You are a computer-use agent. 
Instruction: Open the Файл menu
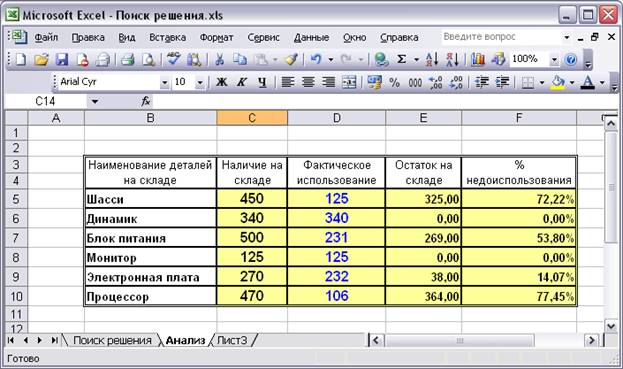click(46, 37)
